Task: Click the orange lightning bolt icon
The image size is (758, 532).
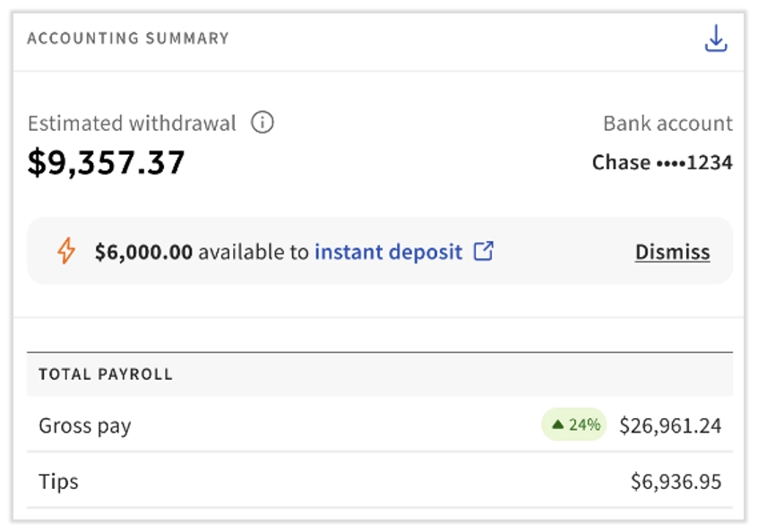Action: 66,252
